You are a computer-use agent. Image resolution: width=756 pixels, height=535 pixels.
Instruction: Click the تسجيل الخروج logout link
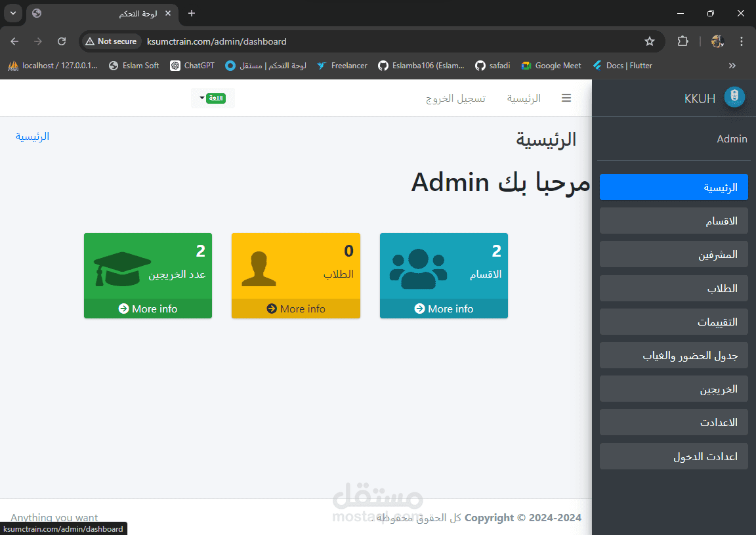pyautogui.click(x=455, y=98)
